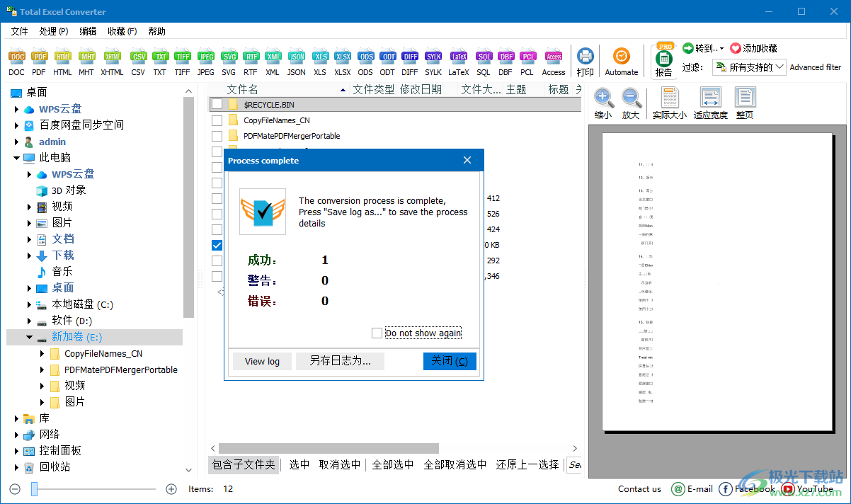Click 添加收藏 favorite button
The height and width of the screenshot is (504, 851).
tap(754, 48)
